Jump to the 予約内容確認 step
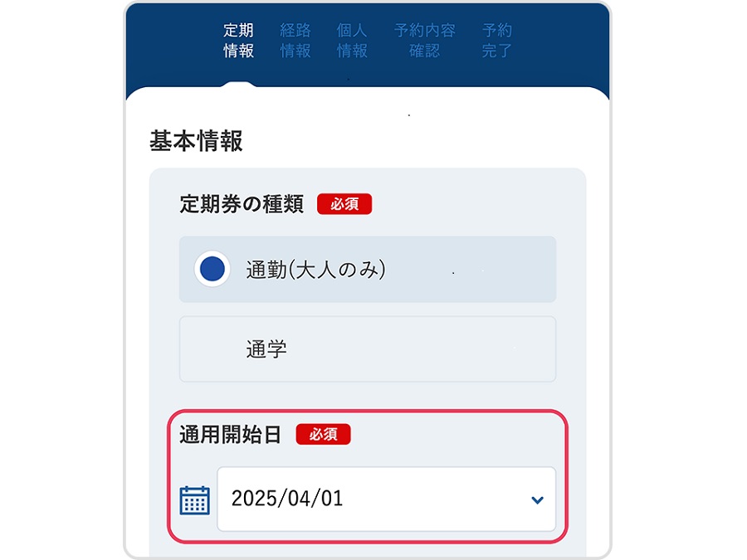This screenshot has width=747, height=560. click(424, 41)
